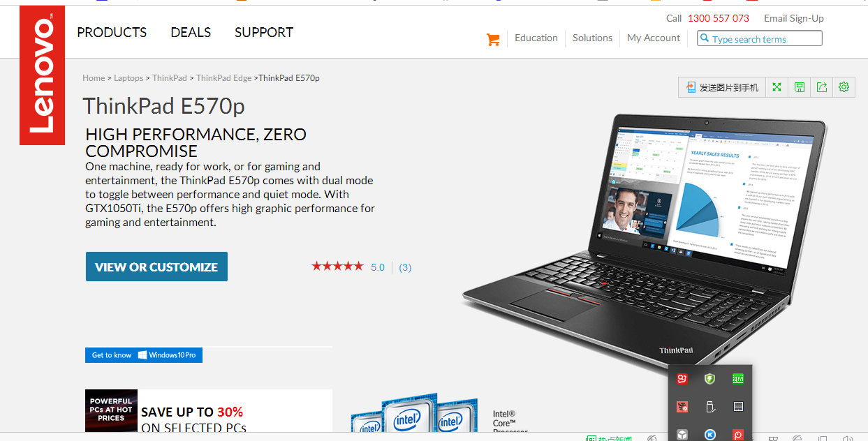Screen dimensions: 868x441
Task: Click the green floppy disk save icon
Action: pos(800,87)
